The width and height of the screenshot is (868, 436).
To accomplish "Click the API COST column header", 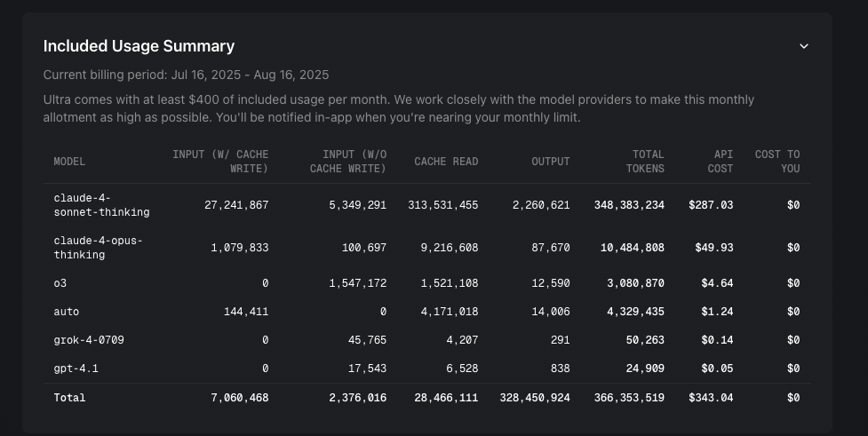I will coord(722,162).
